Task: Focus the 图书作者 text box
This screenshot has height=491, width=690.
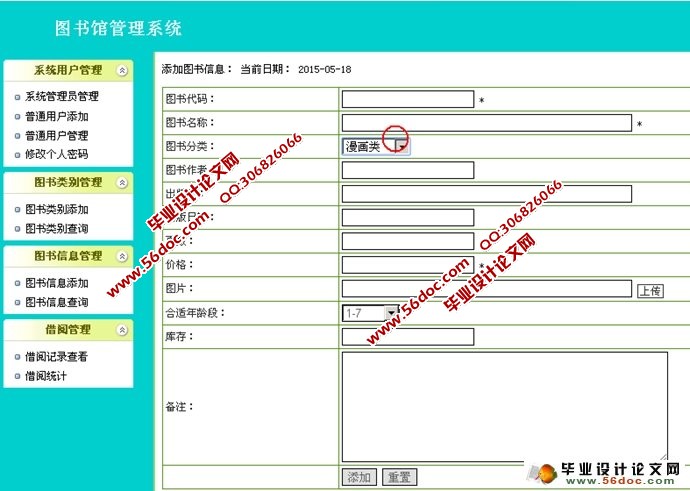Action: click(408, 170)
